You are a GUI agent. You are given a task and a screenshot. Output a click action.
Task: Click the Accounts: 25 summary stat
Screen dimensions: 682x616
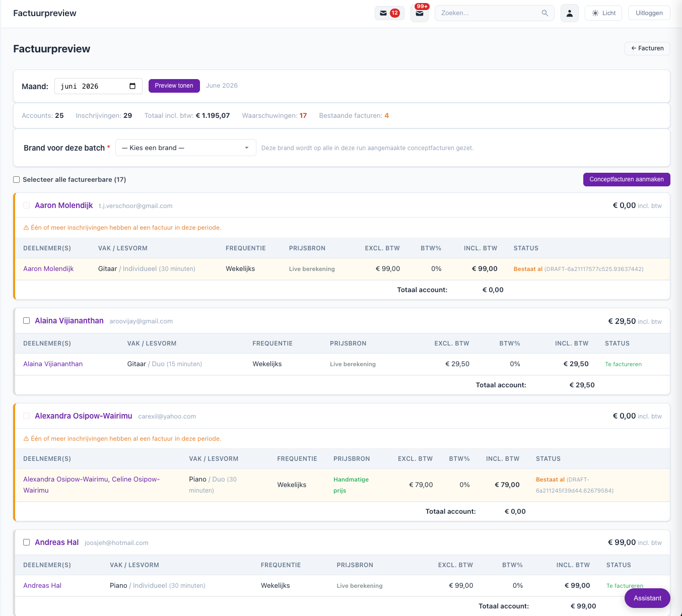[43, 115]
